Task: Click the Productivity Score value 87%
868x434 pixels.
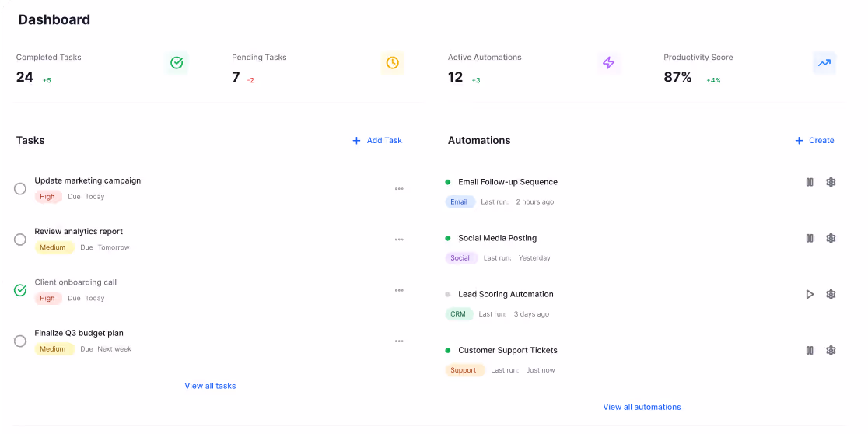Action: pyautogui.click(x=677, y=77)
